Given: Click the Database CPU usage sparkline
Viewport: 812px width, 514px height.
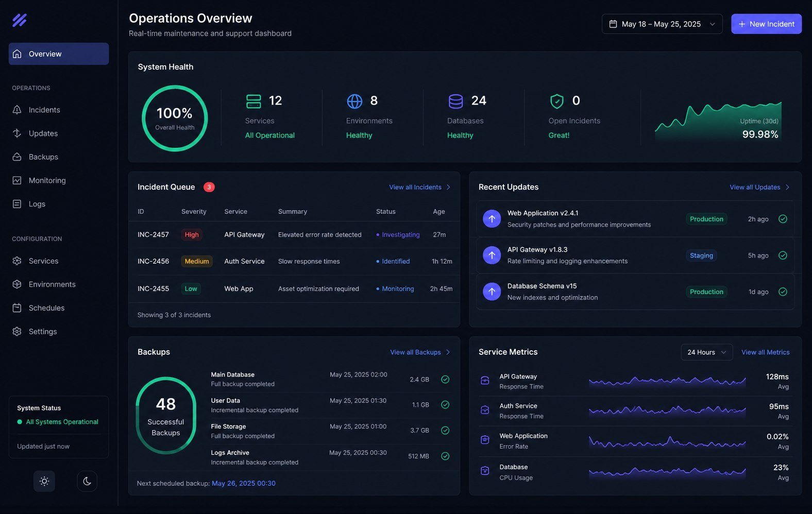Looking at the screenshot, I should pyautogui.click(x=667, y=472).
